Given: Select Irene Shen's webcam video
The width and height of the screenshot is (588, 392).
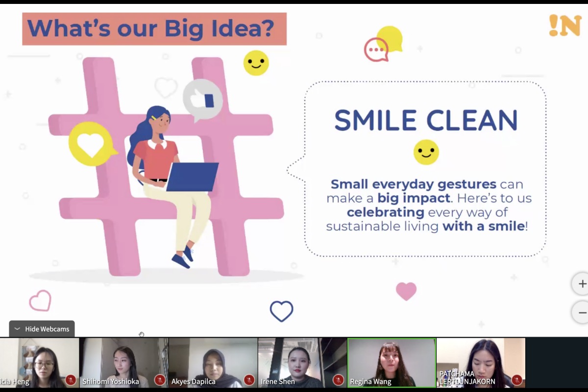Looking at the screenshot, I should (x=302, y=360).
